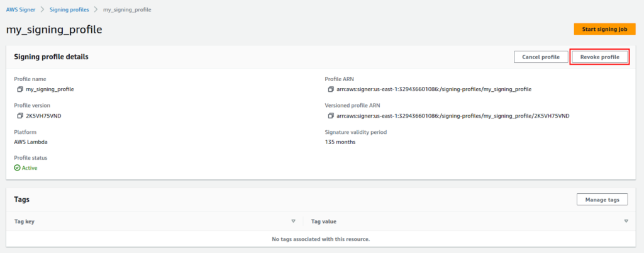Click Signing profile details heading

(x=52, y=57)
